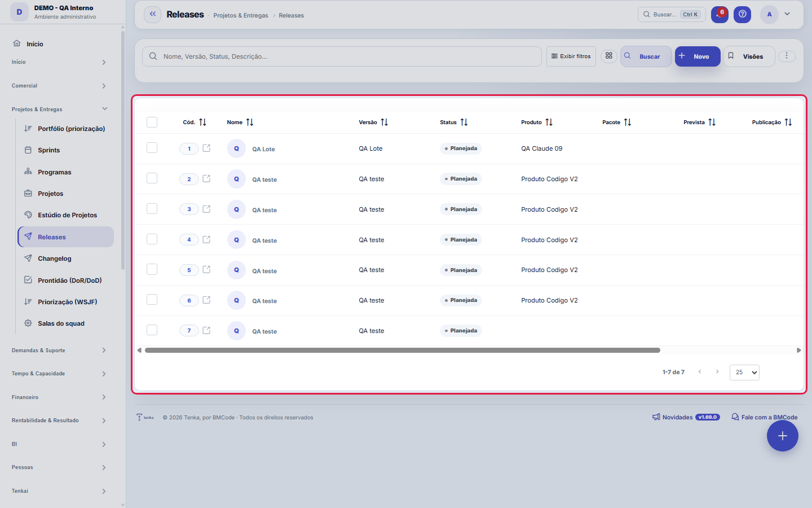Image resolution: width=812 pixels, height=508 pixels.
Task: Sort table by Versão column arrows
Action: [x=385, y=122]
